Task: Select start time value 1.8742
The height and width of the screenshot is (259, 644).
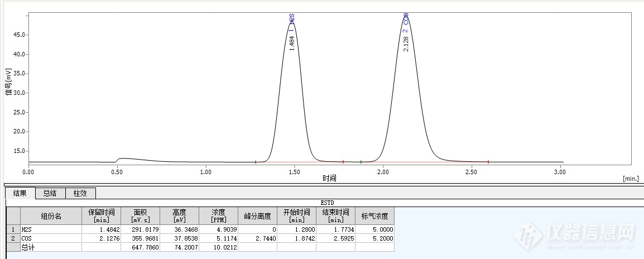Action: coord(296,238)
